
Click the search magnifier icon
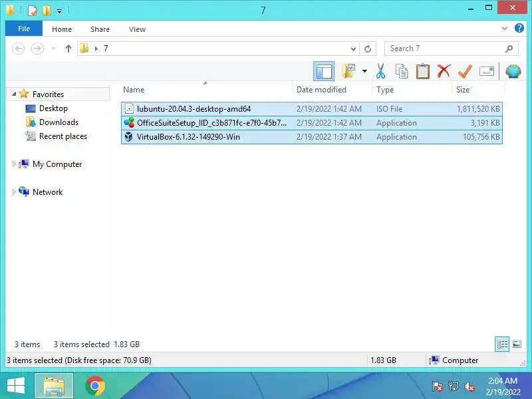[509, 49]
